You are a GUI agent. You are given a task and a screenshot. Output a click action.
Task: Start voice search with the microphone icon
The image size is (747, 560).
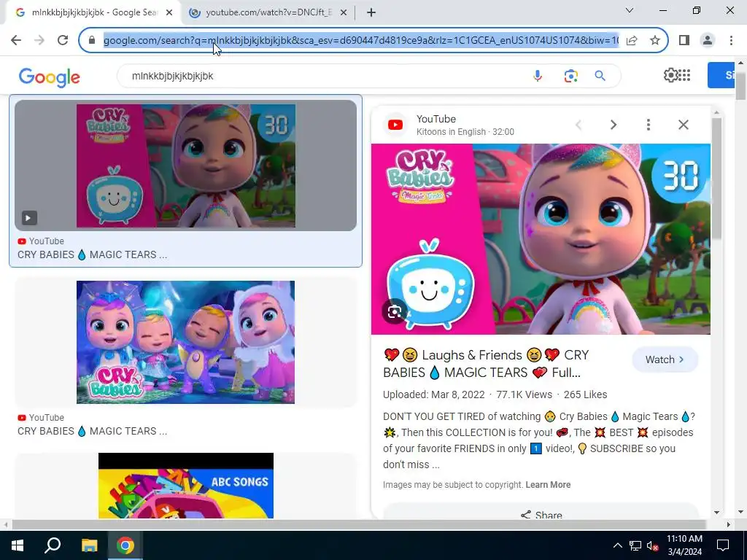pyautogui.click(x=538, y=76)
